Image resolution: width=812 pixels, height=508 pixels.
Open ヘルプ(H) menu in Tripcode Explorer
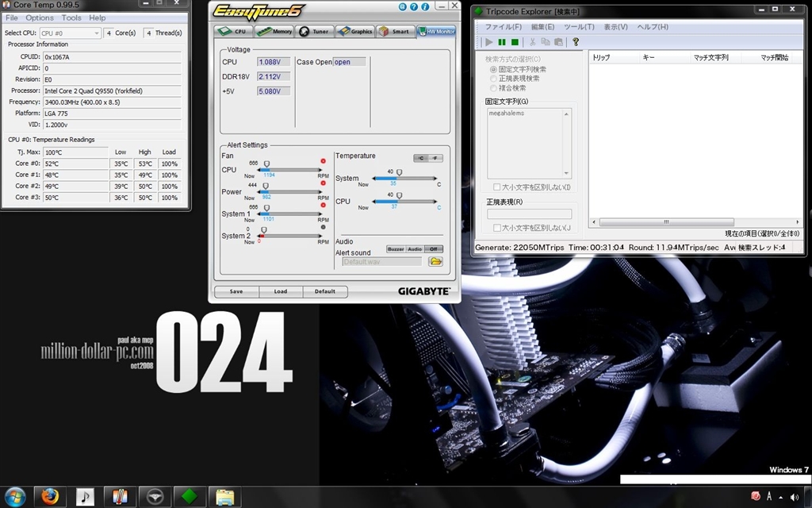[653, 27]
